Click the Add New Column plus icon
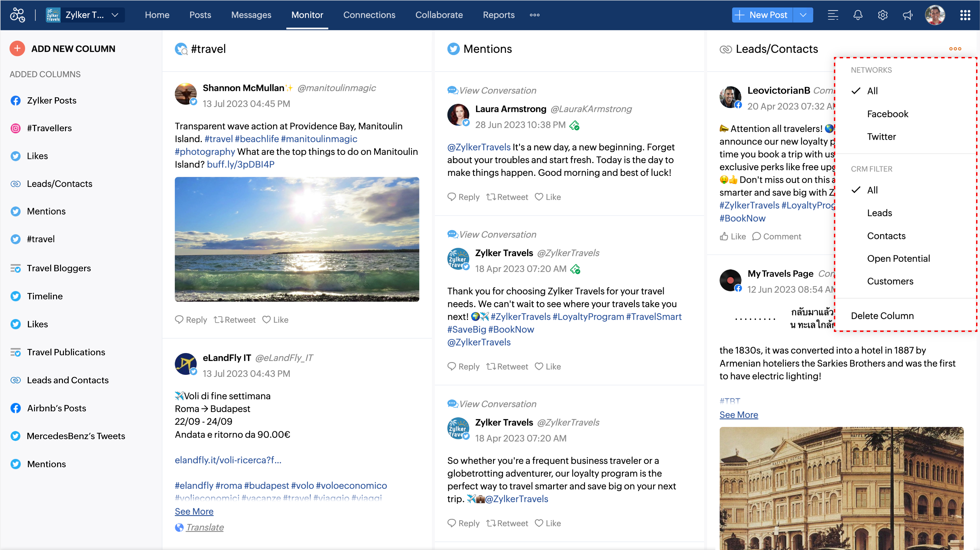 17,48
